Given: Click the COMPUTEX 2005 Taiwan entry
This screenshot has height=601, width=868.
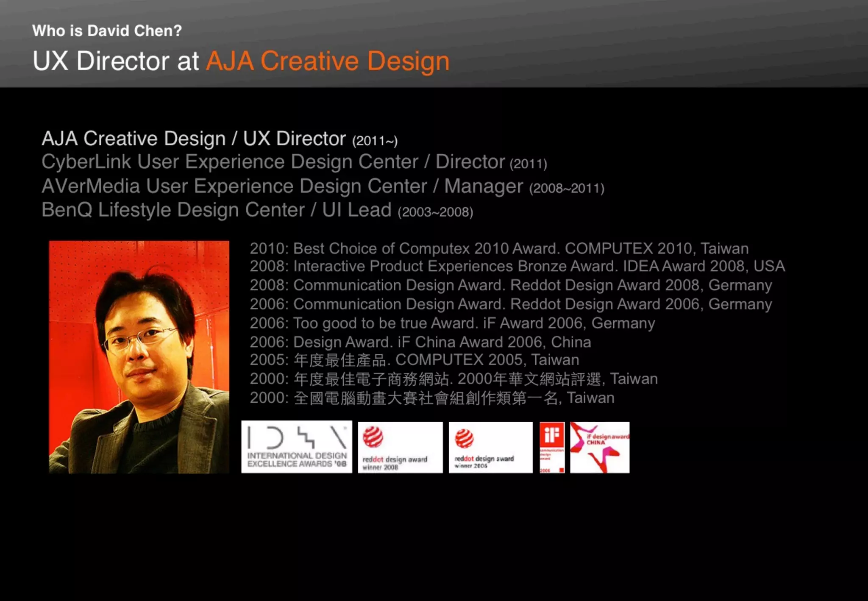Looking at the screenshot, I should (414, 360).
